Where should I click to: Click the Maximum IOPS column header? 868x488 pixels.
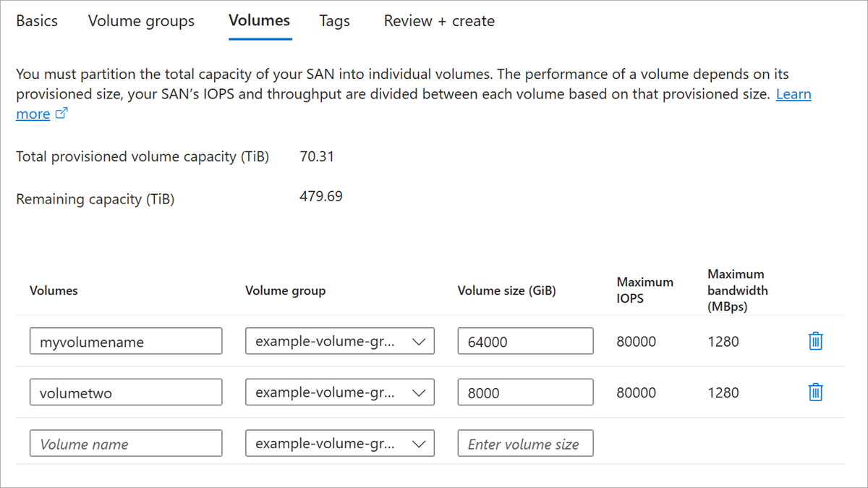pos(645,290)
